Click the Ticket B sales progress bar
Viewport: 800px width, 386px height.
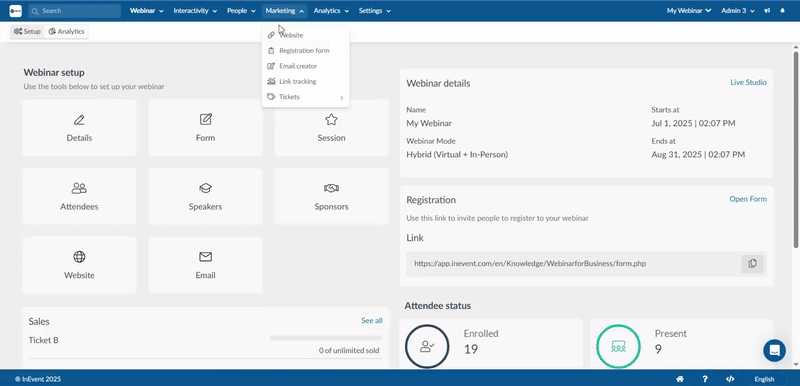(326, 338)
